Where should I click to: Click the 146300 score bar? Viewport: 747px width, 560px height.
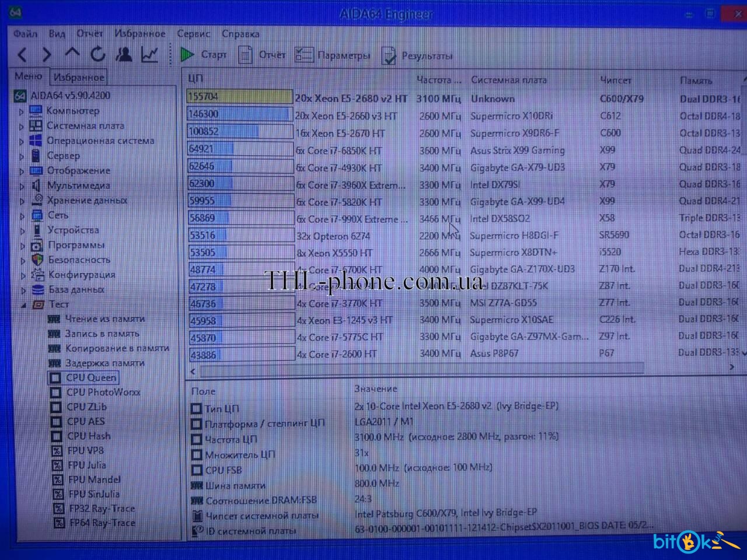[x=239, y=114]
